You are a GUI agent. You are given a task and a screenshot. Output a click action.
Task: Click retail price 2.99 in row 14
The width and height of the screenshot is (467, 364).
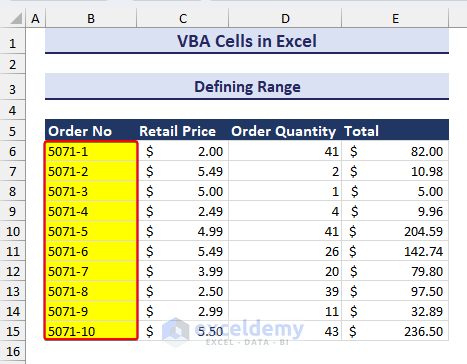tap(183, 311)
